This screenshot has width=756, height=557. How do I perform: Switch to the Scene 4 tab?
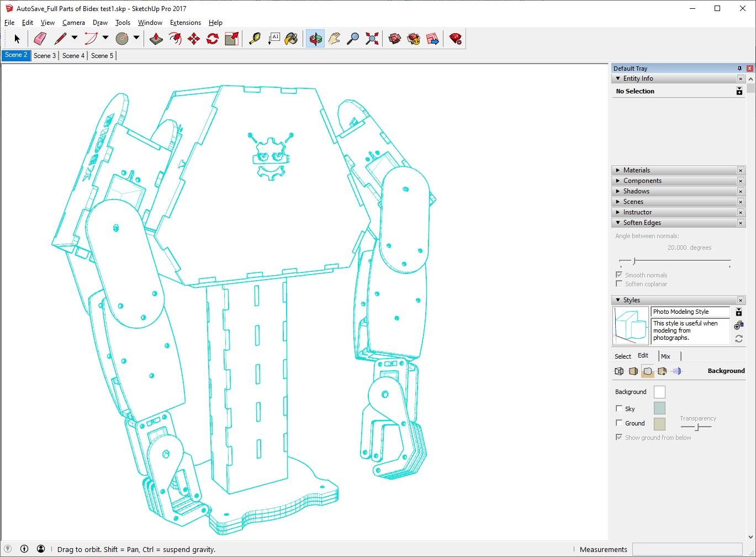pos(73,56)
